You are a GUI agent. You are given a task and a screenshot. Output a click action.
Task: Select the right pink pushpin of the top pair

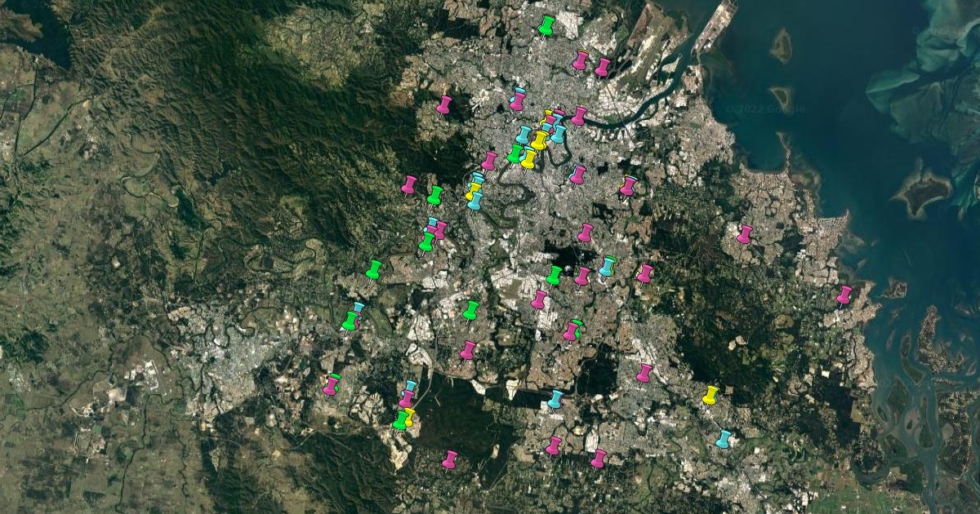[602, 68]
